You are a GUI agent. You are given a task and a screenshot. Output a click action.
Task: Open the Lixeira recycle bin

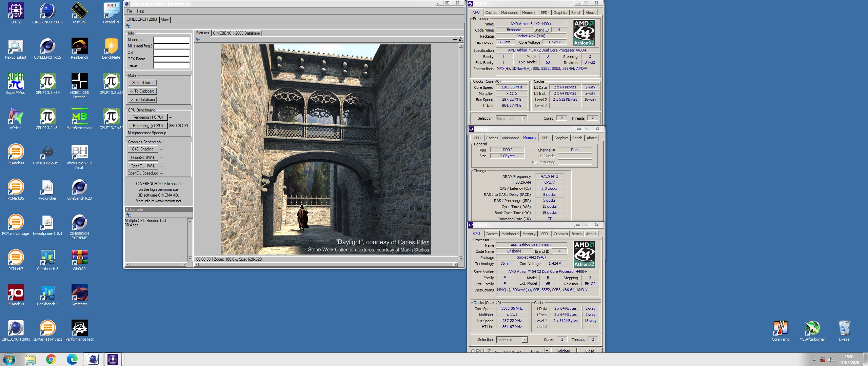(844, 330)
